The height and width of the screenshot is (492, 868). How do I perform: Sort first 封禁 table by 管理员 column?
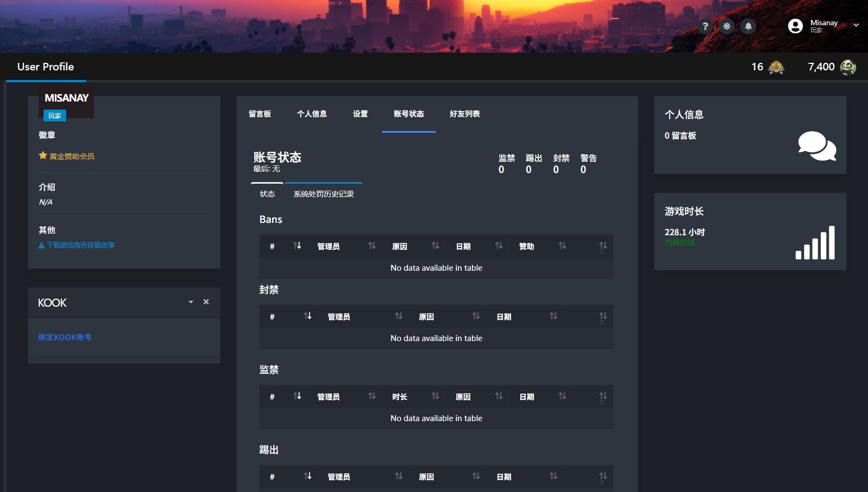(362, 316)
